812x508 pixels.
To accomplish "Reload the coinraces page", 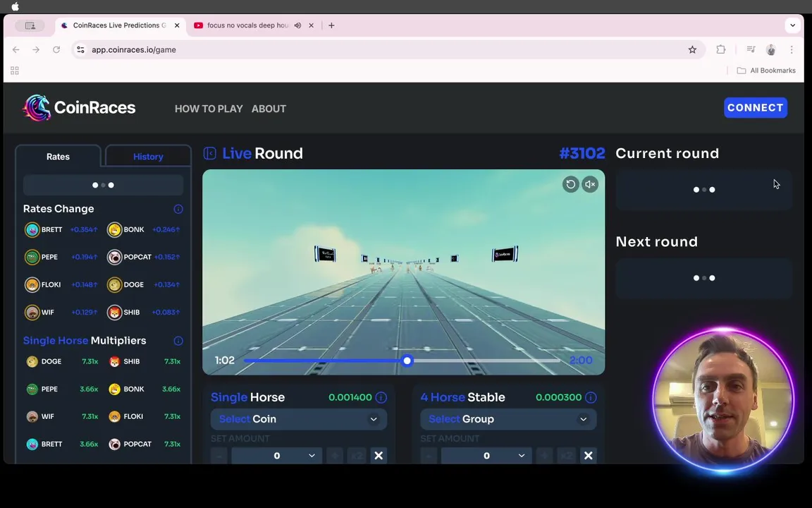I will click(x=56, y=50).
